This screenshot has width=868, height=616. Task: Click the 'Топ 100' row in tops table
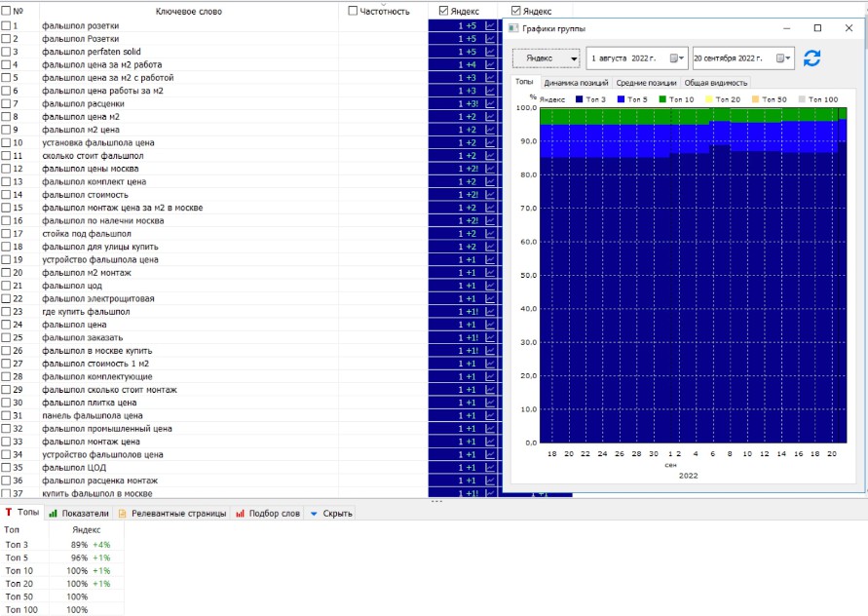pyautogui.click(x=62, y=609)
